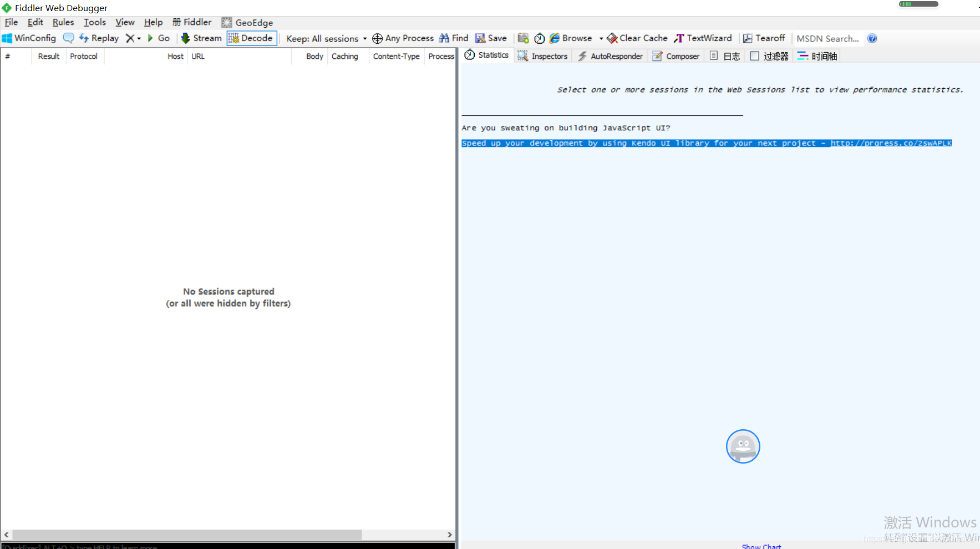The width and height of the screenshot is (980, 549).
Task: Open Keep: All sessions dropdown
Action: click(326, 39)
